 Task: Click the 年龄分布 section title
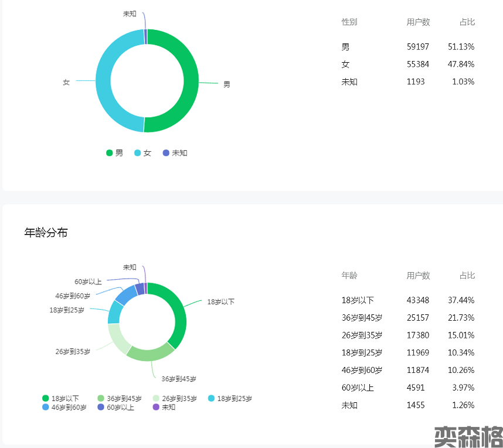click(46, 233)
